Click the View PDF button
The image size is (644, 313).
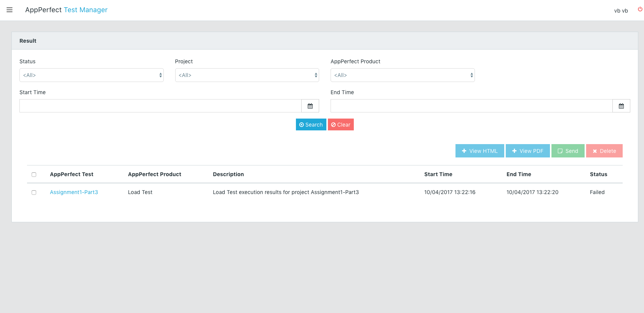[527, 151]
